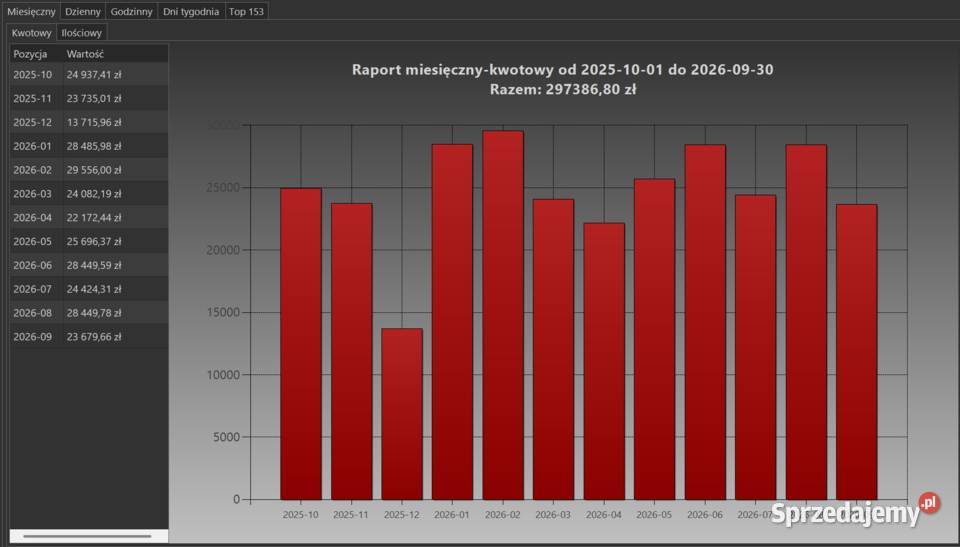Select the Kwotowy sub-tab
This screenshot has height=547, width=960.
point(31,32)
